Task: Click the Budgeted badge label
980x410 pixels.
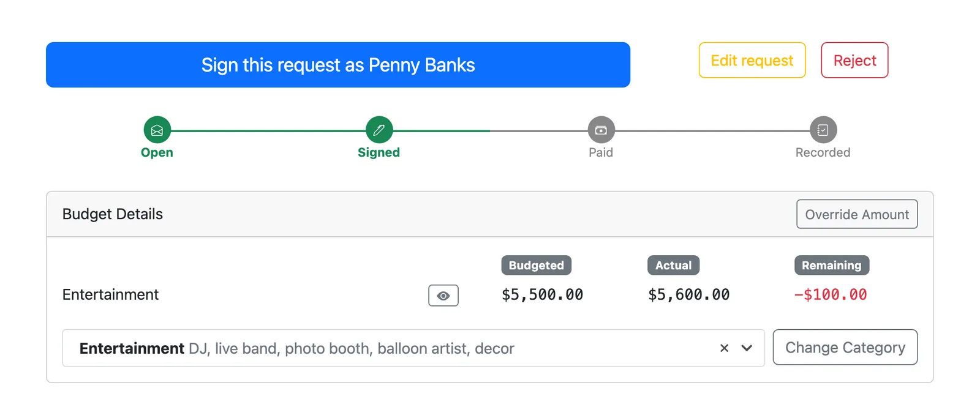Action: (537, 265)
